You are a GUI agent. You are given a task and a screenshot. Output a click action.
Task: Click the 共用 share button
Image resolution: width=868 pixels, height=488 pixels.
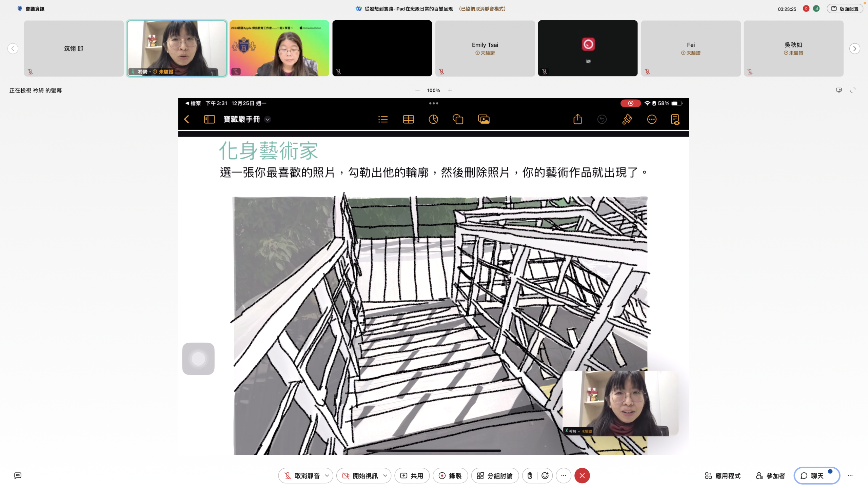pyautogui.click(x=412, y=475)
